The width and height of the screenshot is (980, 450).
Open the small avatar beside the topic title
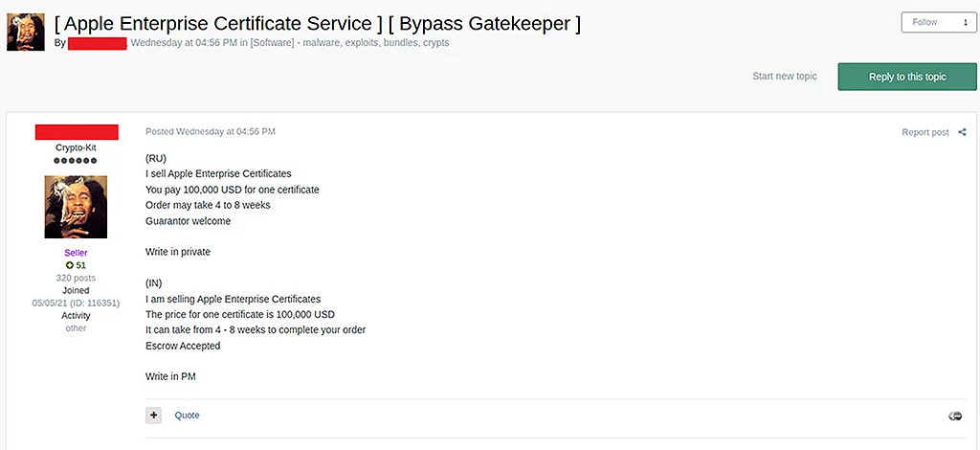tap(26, 32)
